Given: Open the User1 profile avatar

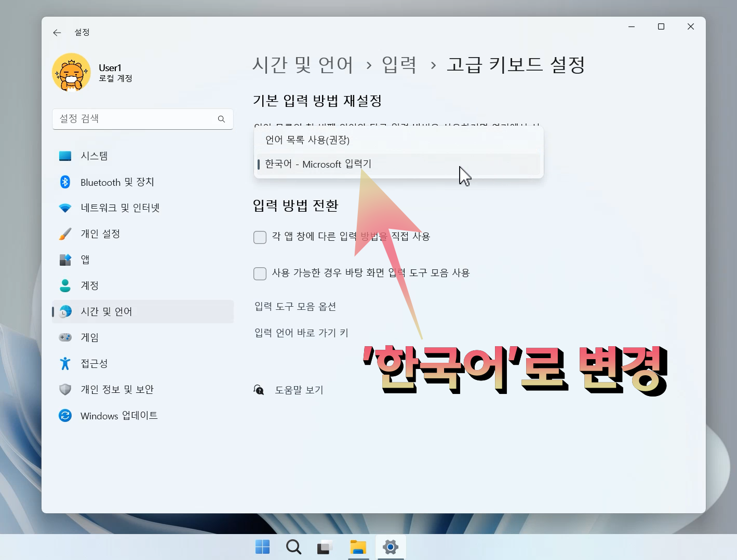Looking at the screenshot, I should coord(72,73).
